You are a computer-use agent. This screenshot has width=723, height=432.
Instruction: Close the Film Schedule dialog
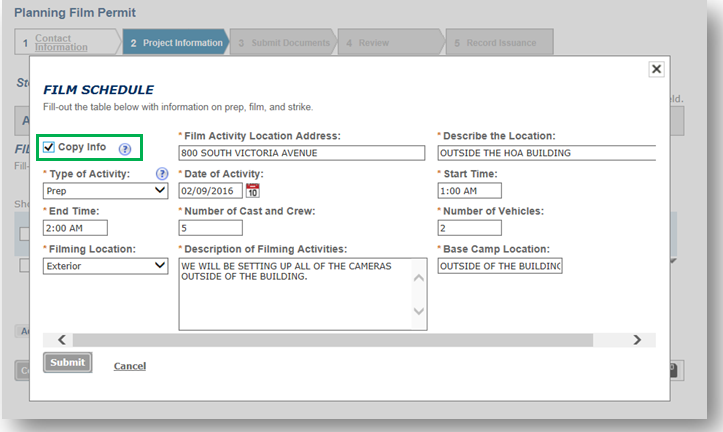pos(656,69)
